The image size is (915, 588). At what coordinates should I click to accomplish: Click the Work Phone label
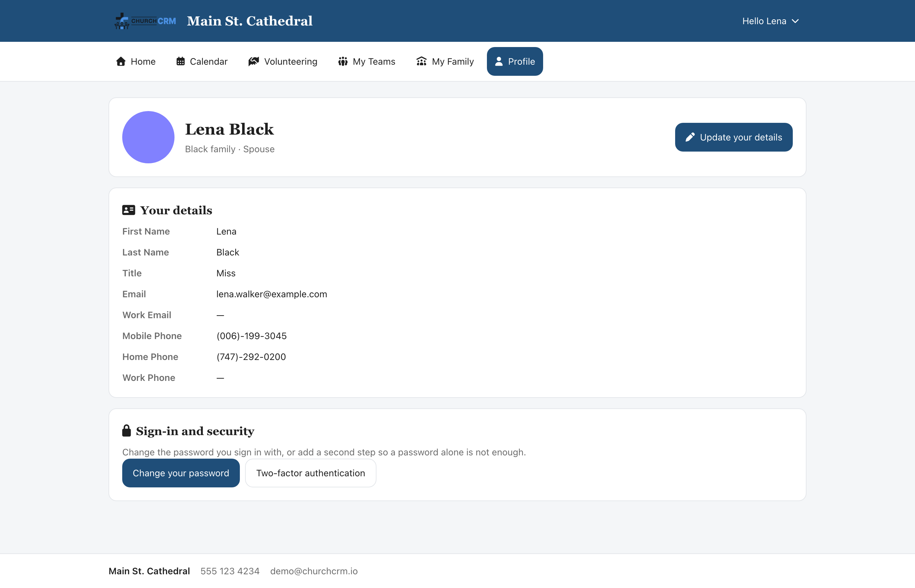pyautogui.click(x=149, y=378)
